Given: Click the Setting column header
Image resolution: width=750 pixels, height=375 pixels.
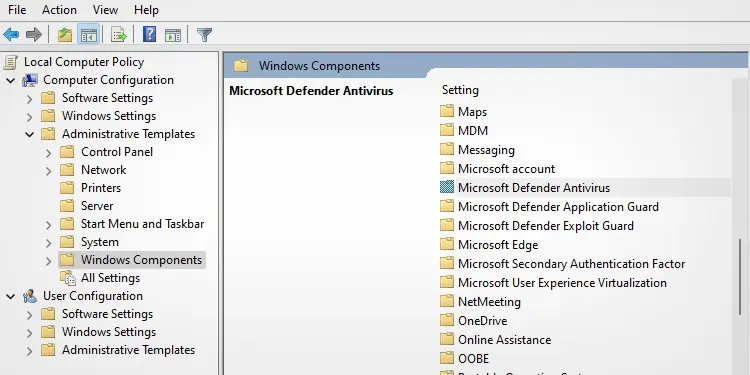Looking at the screenshot, I should (x=460, y=90).
